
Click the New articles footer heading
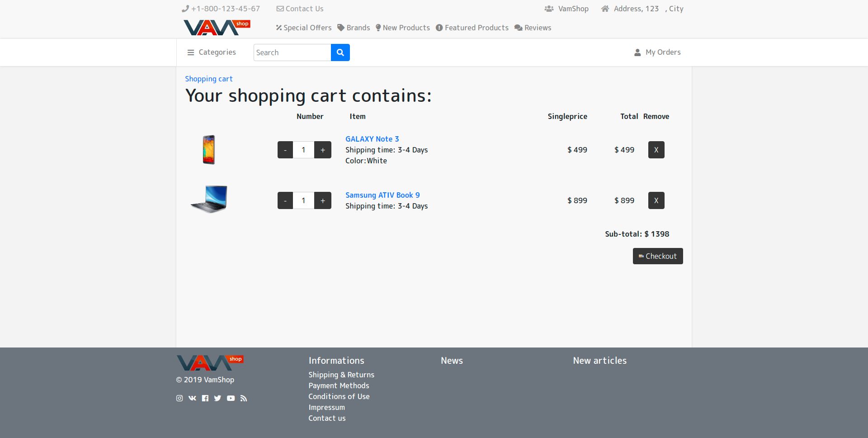click(600, 361)
